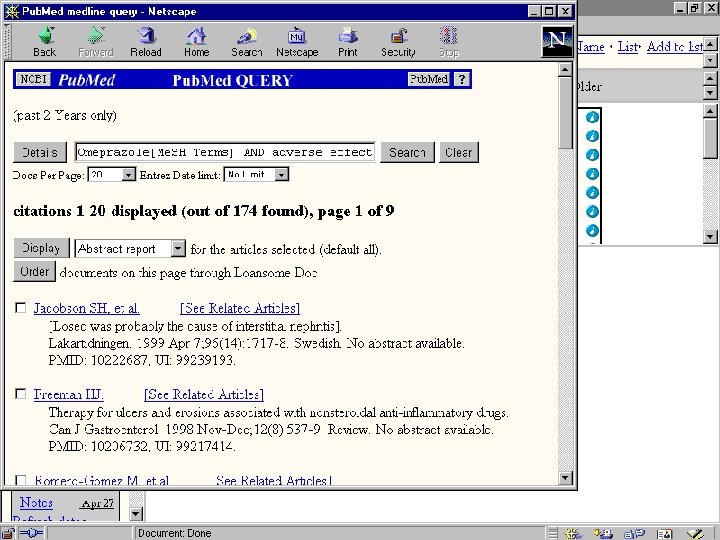This screenshot has height=540, width=720.
Task: Click the PubMed page scrollbar up arrow
Action: coord(565,70)
